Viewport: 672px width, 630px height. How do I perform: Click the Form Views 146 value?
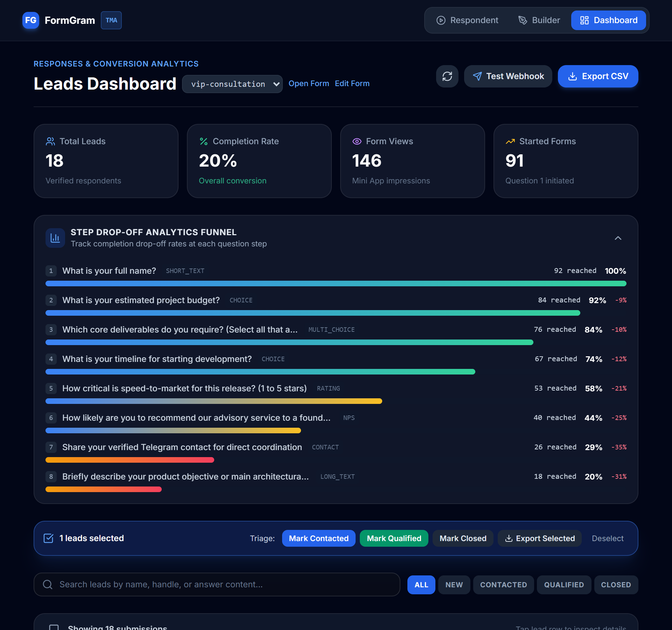[x=367, y=161]
